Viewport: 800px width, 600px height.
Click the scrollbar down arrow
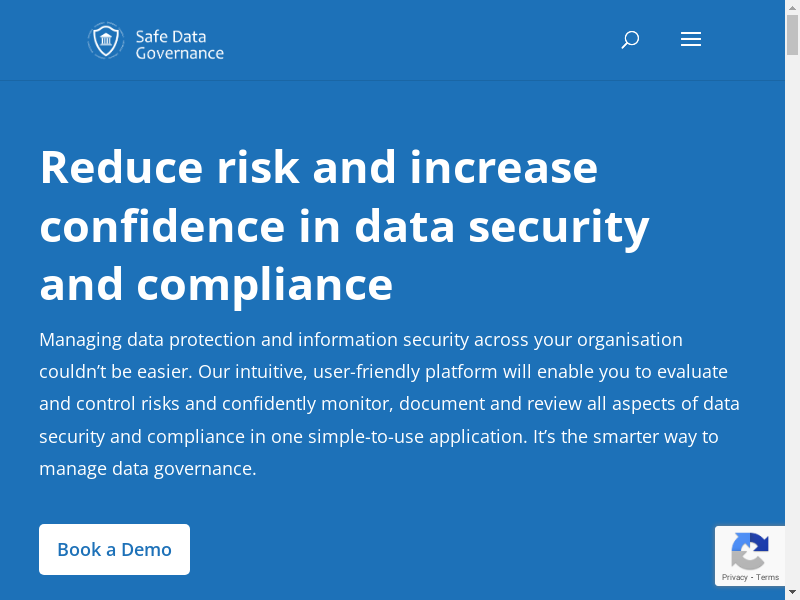pyautogui.click(x=792, y=593)
